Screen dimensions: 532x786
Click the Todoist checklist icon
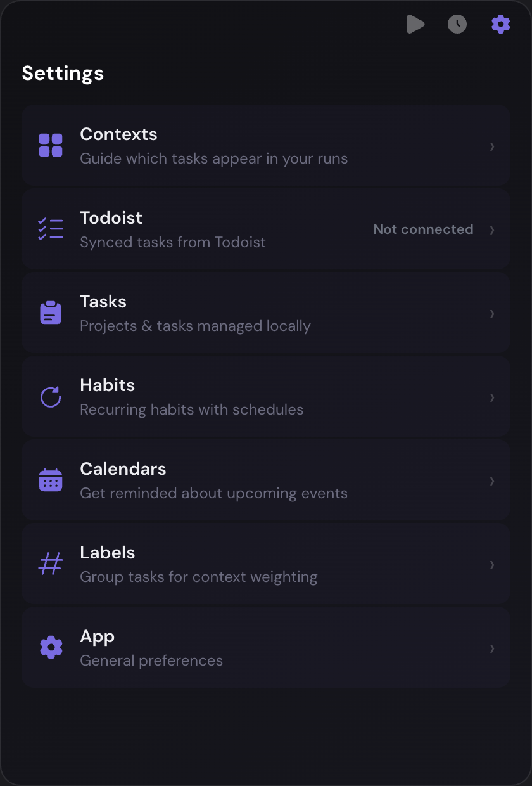pos(51,229)
